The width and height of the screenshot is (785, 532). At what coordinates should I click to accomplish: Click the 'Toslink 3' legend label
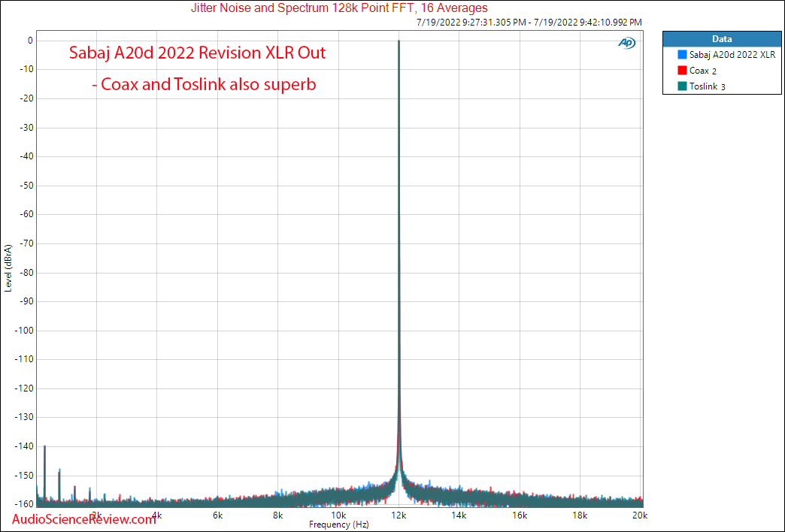click(708, 86)
